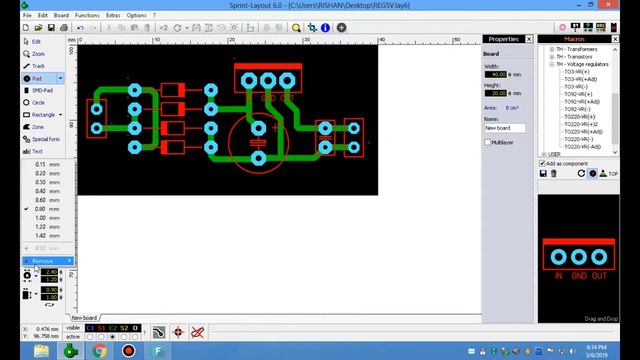640x360 pixels.
Task: Open the Options menu
Action: click(x=136, y=15)
